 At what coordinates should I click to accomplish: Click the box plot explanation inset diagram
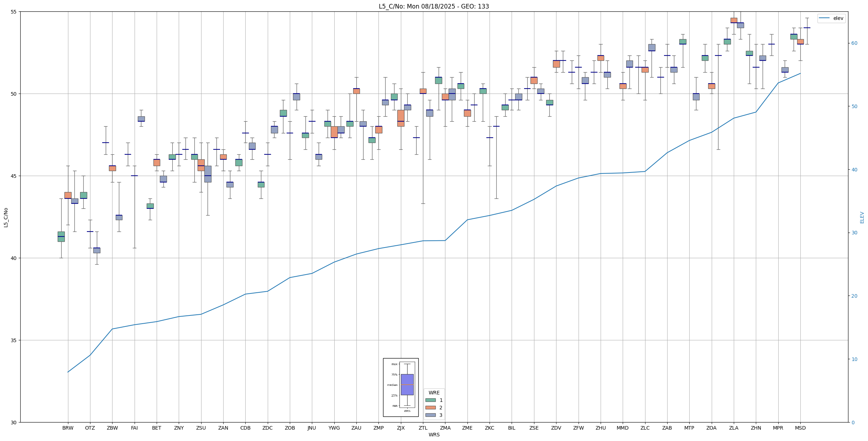click(x=401, y=387)
